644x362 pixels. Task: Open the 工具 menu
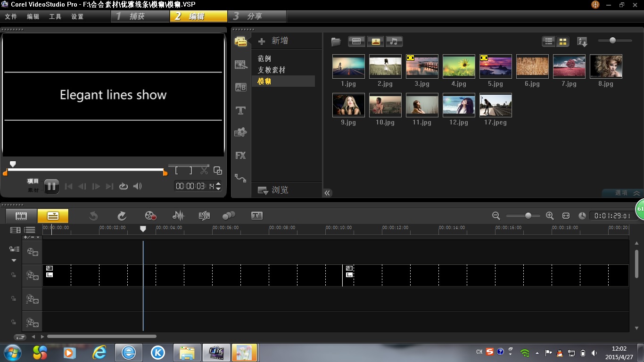(x=55, y=16)
